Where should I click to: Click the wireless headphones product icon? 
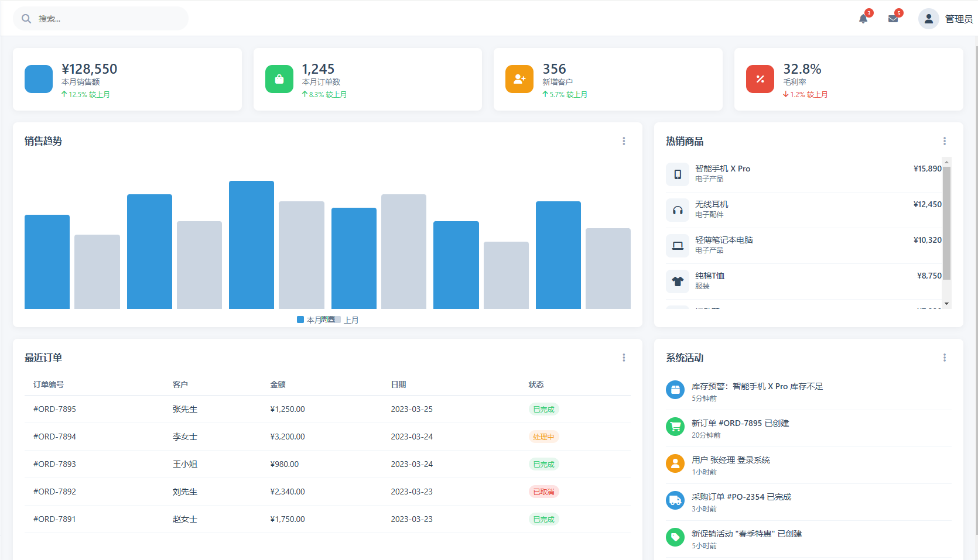pyautogui.click(x=678, y=210)
